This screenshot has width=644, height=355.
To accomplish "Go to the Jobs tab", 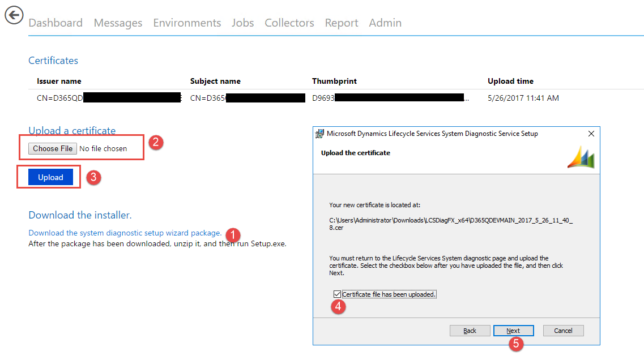I will coord(242,23).
